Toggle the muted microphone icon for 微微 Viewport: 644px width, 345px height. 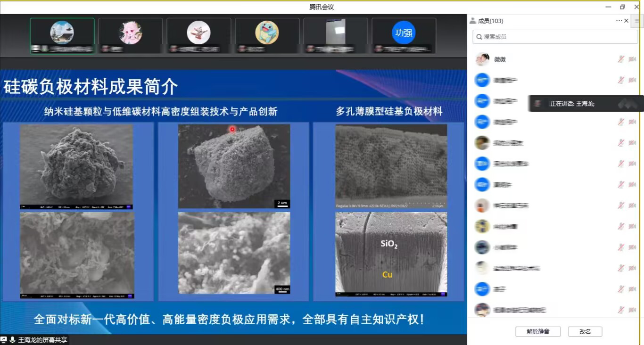point(621,59)
